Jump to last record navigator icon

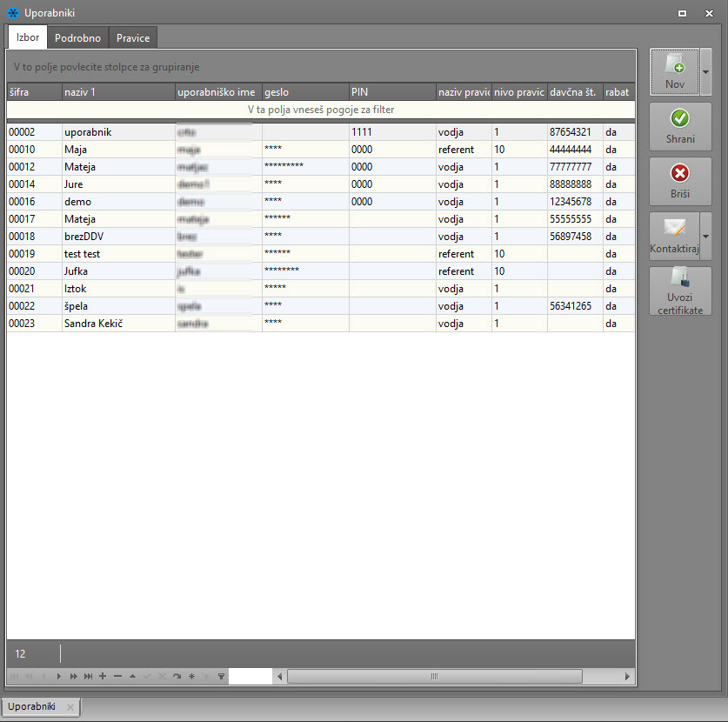tap(88, 677)
